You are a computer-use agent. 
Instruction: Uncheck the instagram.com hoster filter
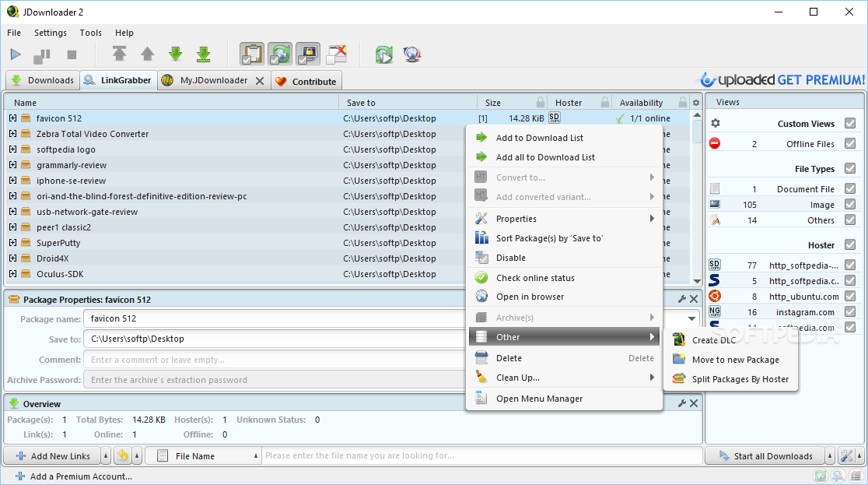coord(850,311)
